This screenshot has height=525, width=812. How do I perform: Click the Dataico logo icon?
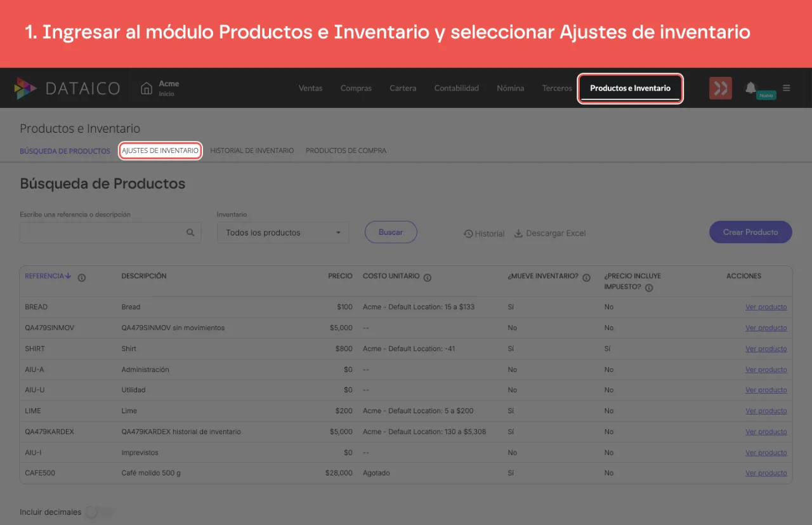pos(26,88)
